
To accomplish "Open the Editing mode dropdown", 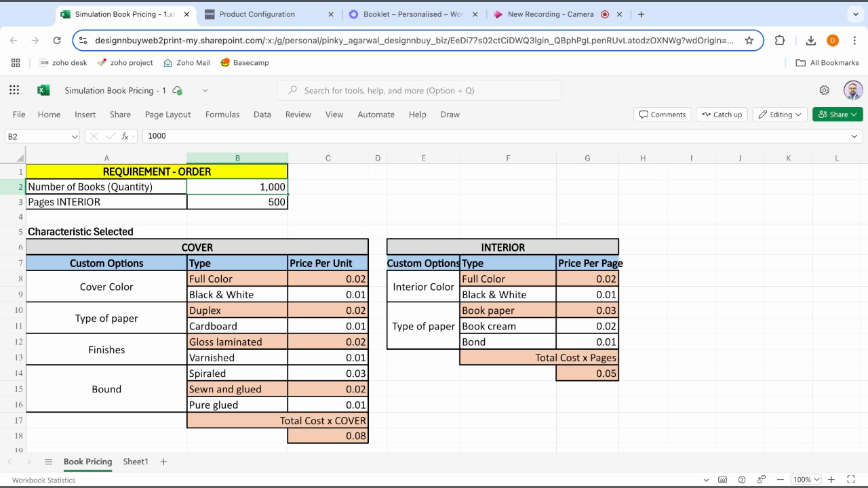I will point(781,115).
